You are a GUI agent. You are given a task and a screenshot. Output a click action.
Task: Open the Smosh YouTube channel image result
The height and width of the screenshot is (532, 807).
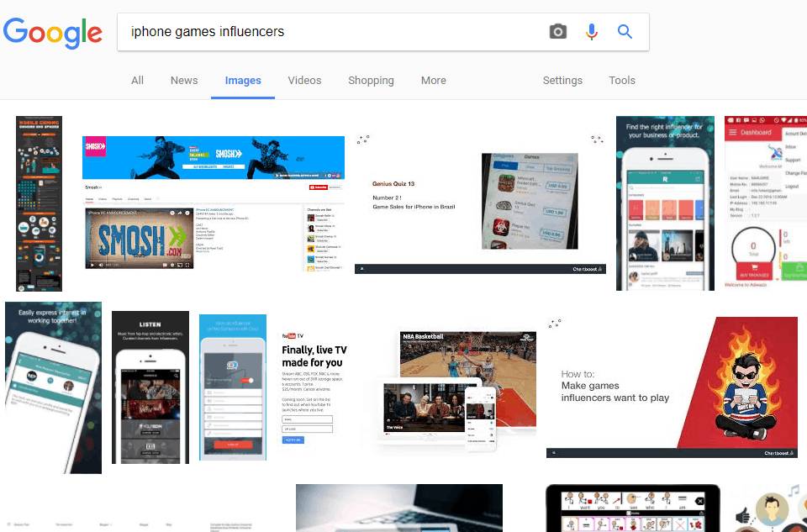click(214, 203)
